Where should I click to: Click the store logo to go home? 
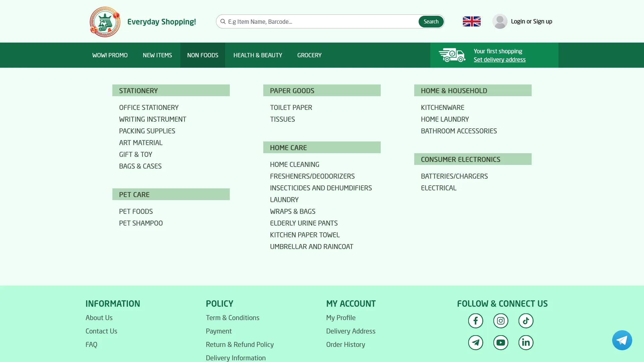click(105, 21)
